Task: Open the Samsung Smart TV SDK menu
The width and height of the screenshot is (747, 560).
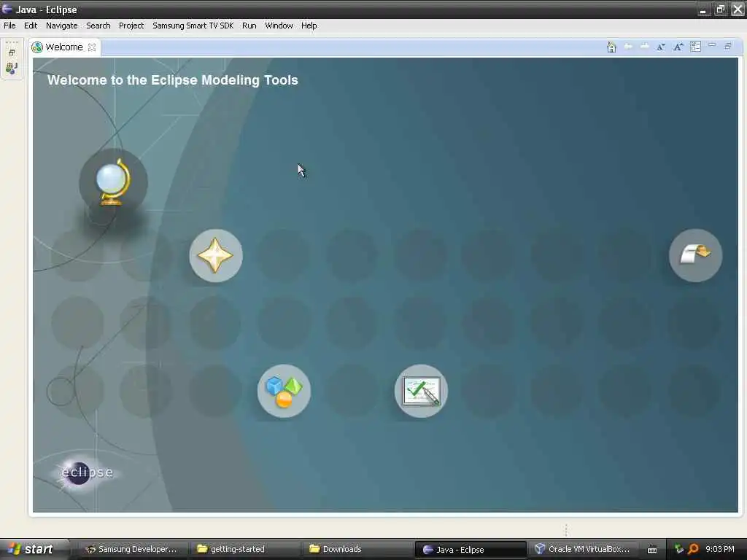Action: [193, 26]
